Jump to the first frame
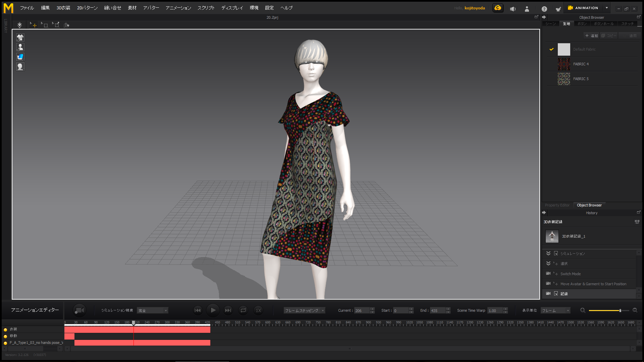Viewport: 644px width, 362px height. tap(198, 310)
